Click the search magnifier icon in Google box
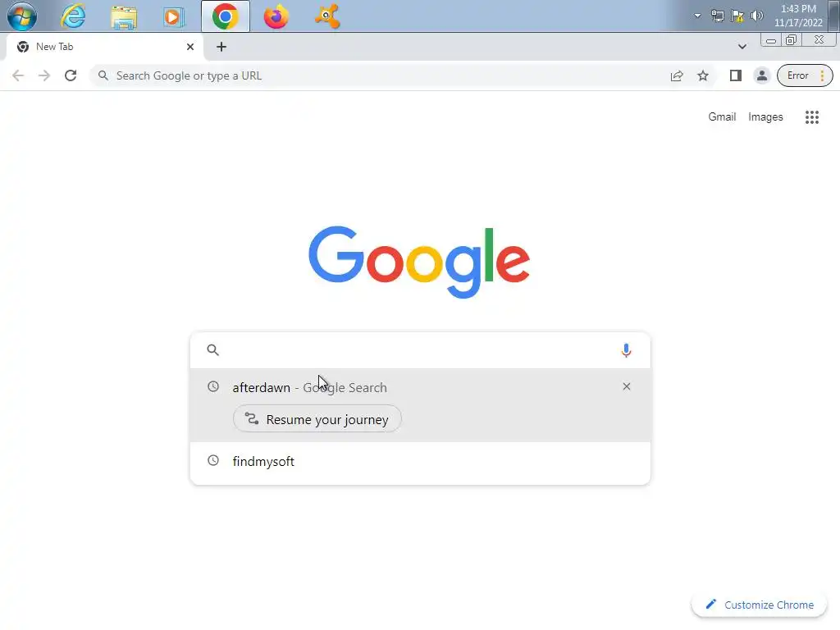The width and height of the screenshot is (840, 630). click(212, 349)
